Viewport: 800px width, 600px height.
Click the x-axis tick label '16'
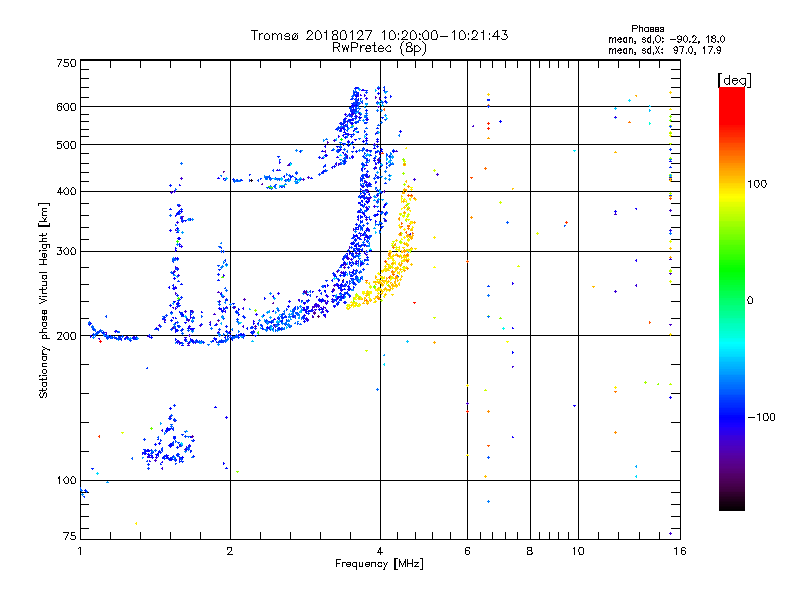(680, 551)
